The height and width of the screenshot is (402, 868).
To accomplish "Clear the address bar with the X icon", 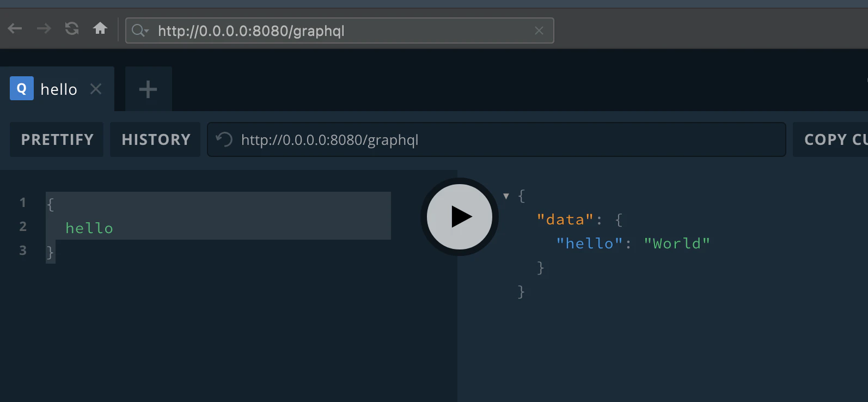I will 539,31.
